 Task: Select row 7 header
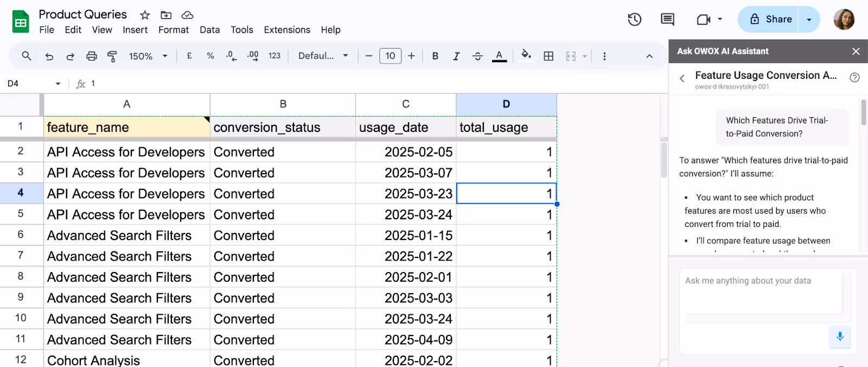(x=21, y=256)
